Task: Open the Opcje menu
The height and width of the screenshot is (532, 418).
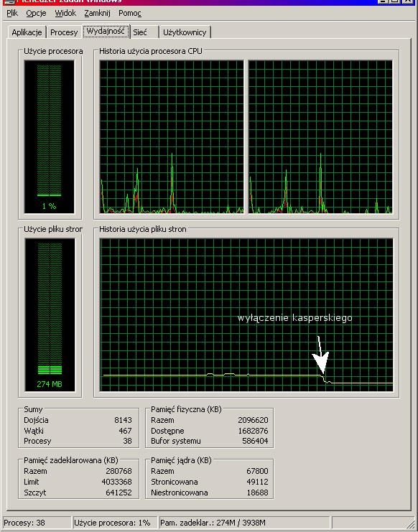Action: 36,13
